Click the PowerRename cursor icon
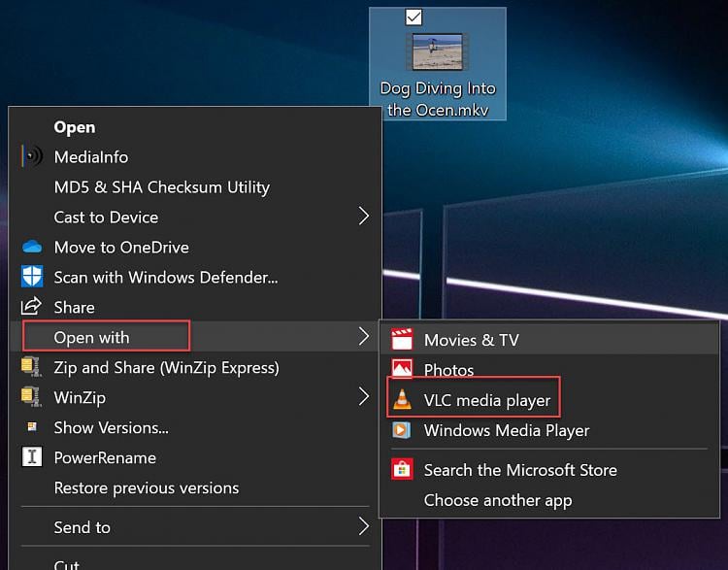This screenshot has height=570, width=728. point(32,456)
